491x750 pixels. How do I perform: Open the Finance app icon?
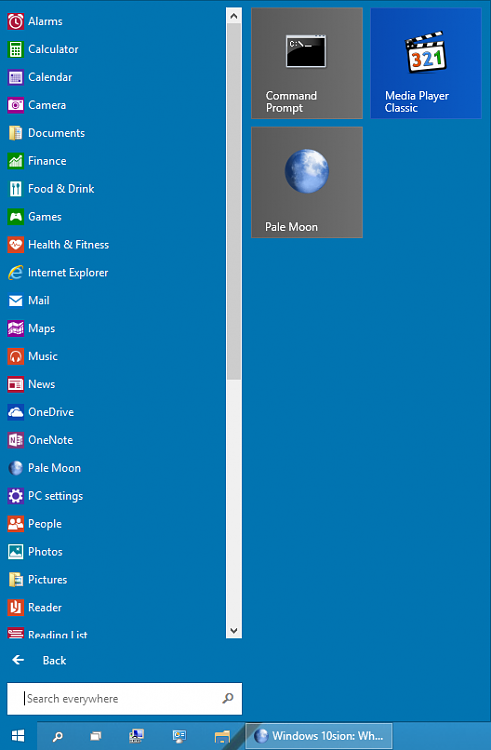point(15,161)
